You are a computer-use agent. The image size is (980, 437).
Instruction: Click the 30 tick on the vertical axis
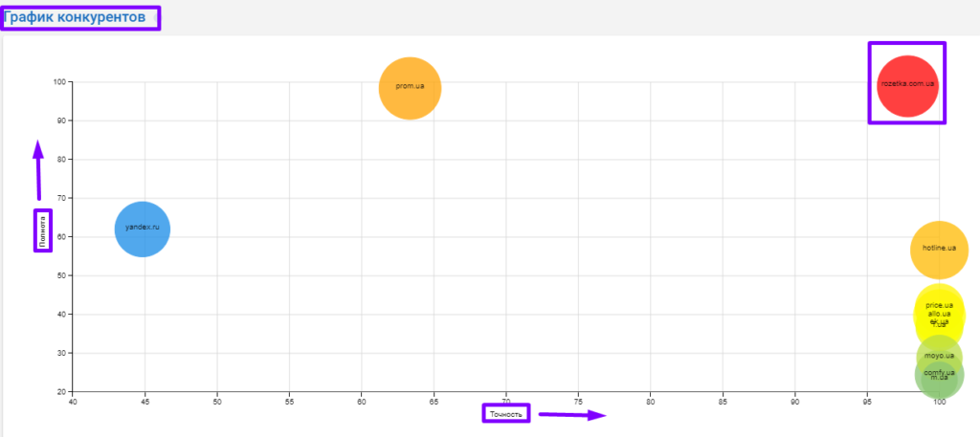click(60, 353)
